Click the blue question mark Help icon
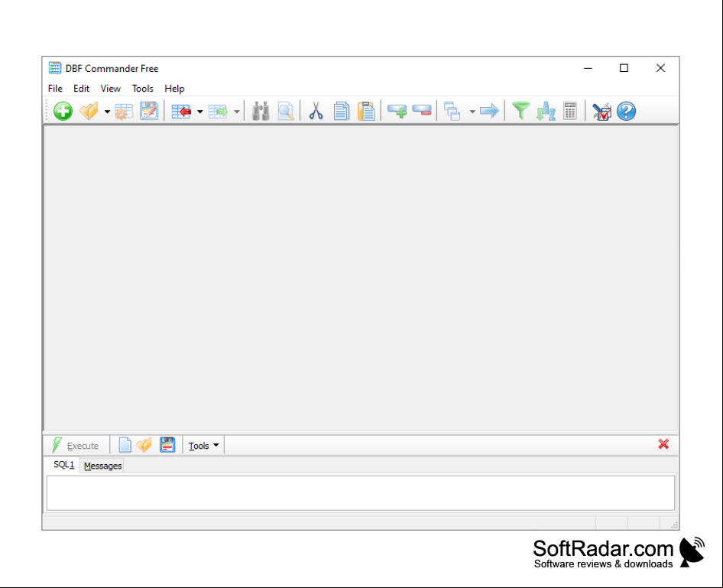The image size is (723, 588). [626, 111]
